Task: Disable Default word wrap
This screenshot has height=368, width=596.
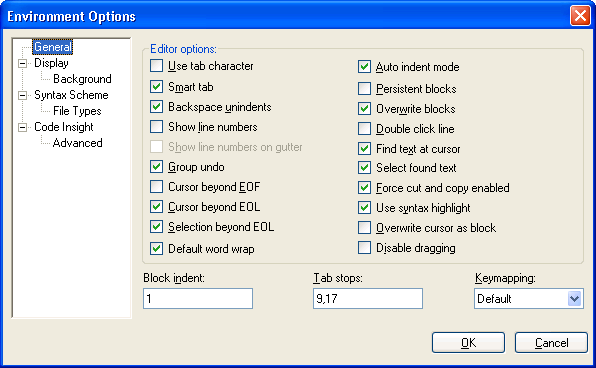Action: [x=156, y=249]
